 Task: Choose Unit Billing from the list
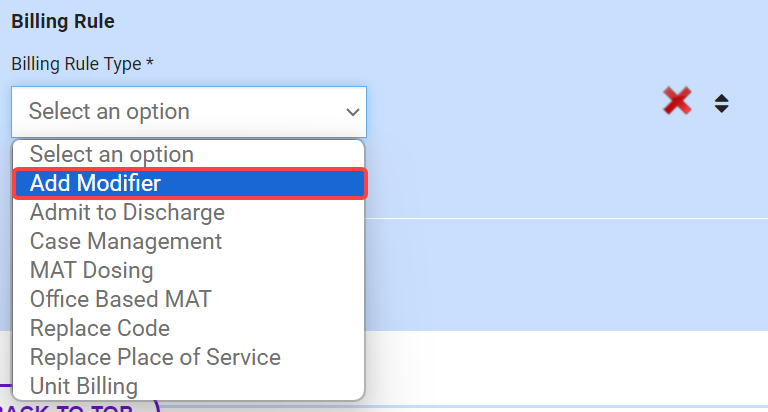point(84,387)
